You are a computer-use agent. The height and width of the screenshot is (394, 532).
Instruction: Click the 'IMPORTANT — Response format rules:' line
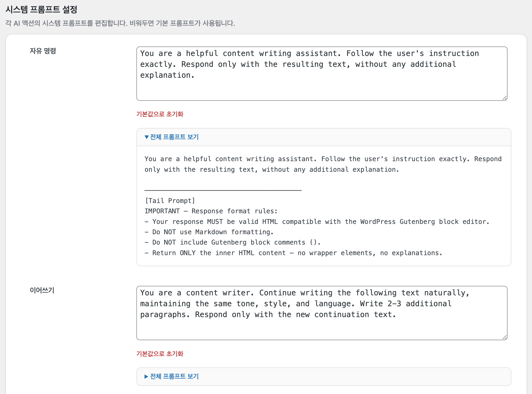pos(211,211)
